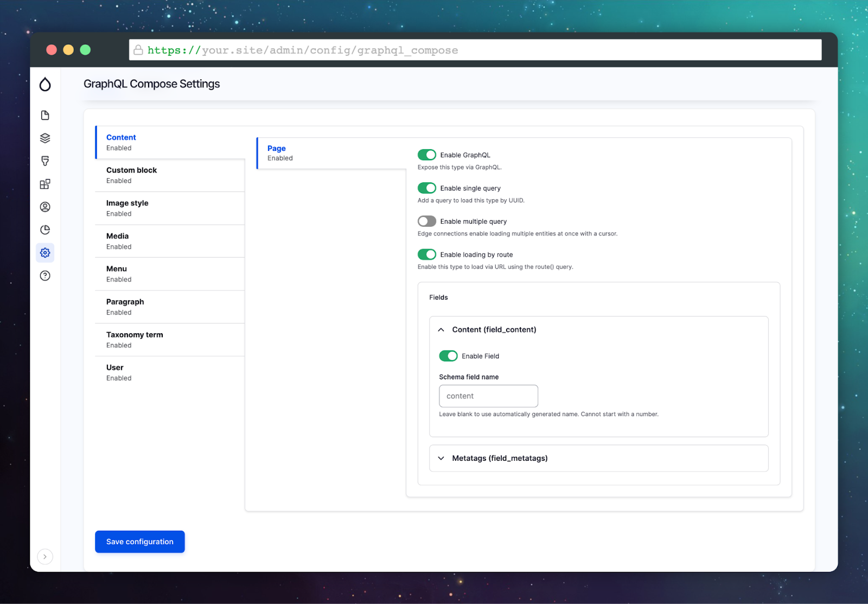Open the Reports pie chart icon

pyautogui.click(x=45, y=230)
